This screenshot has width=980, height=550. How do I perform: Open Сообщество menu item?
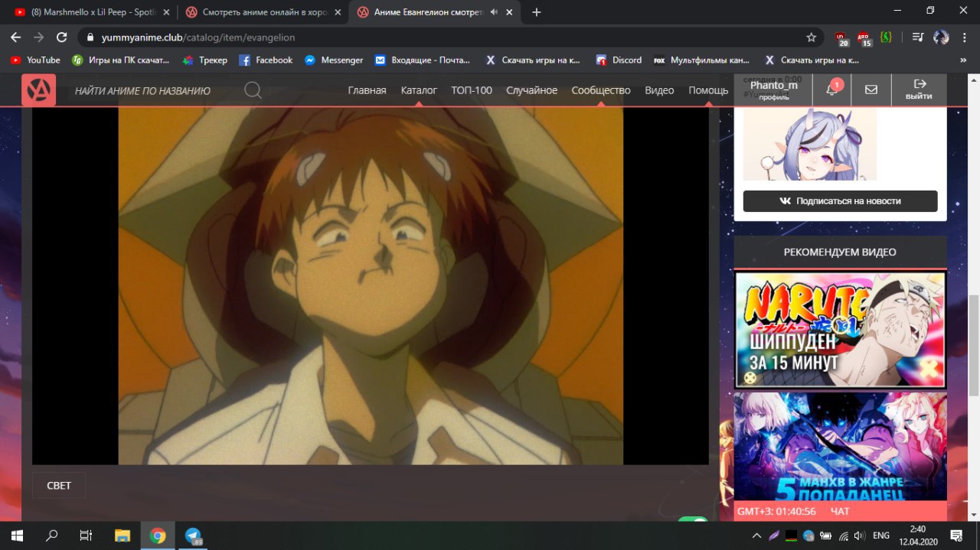coord(601,90)
